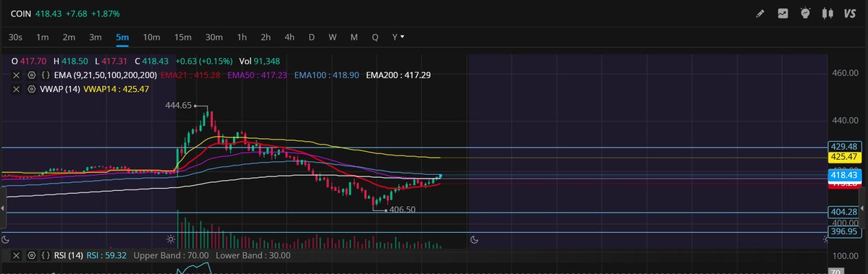Viewport: 868px width, 274px height.
Task: Select the 1h timeframe
Action: 242,37
